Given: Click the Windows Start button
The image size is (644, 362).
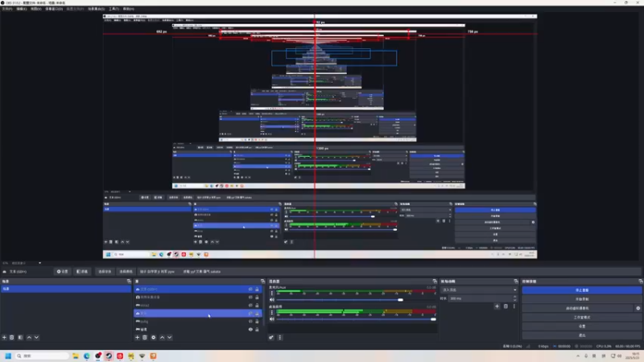Looking at the screenshot, I should point(8,356).
